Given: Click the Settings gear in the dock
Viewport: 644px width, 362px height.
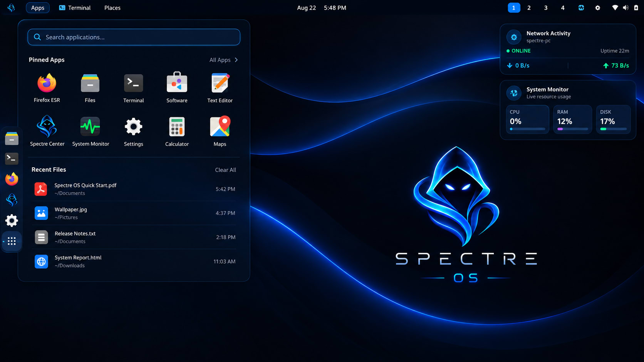Looking at the screenshot, I should [x=12, y=220].
